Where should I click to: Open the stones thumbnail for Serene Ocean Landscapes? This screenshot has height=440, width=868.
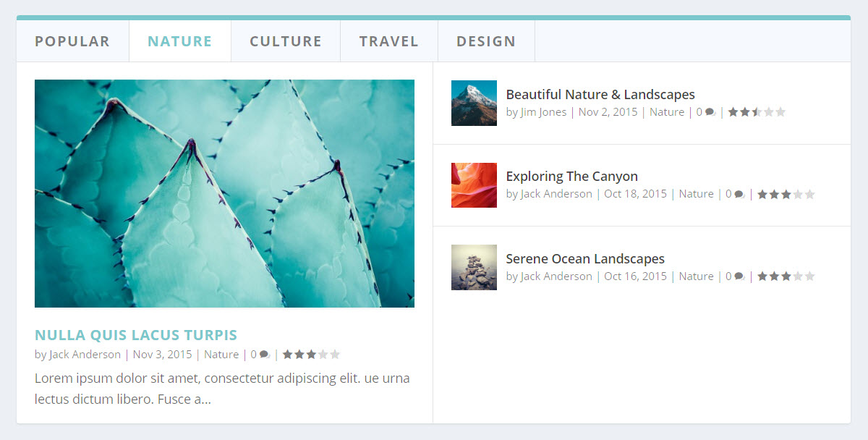click(x=474, y=267)
